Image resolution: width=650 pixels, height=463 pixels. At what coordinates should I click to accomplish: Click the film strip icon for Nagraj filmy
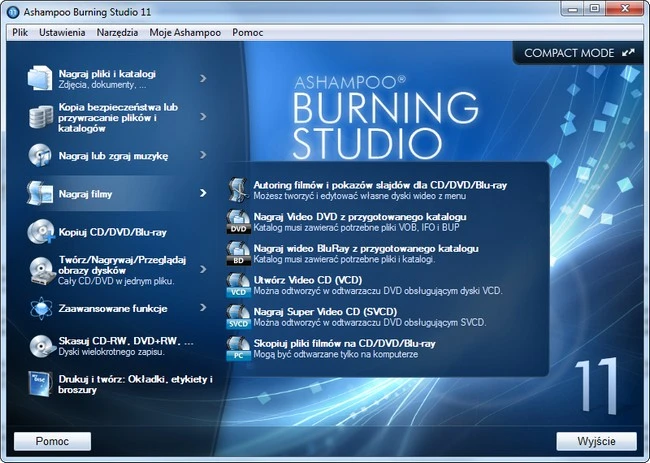click(x=40, y=193)
